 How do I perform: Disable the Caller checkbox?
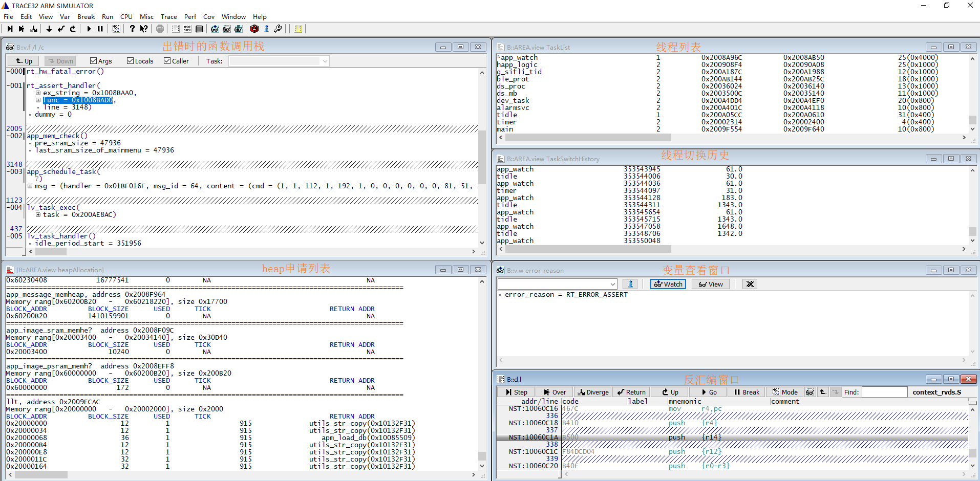[x=167, y=61]
